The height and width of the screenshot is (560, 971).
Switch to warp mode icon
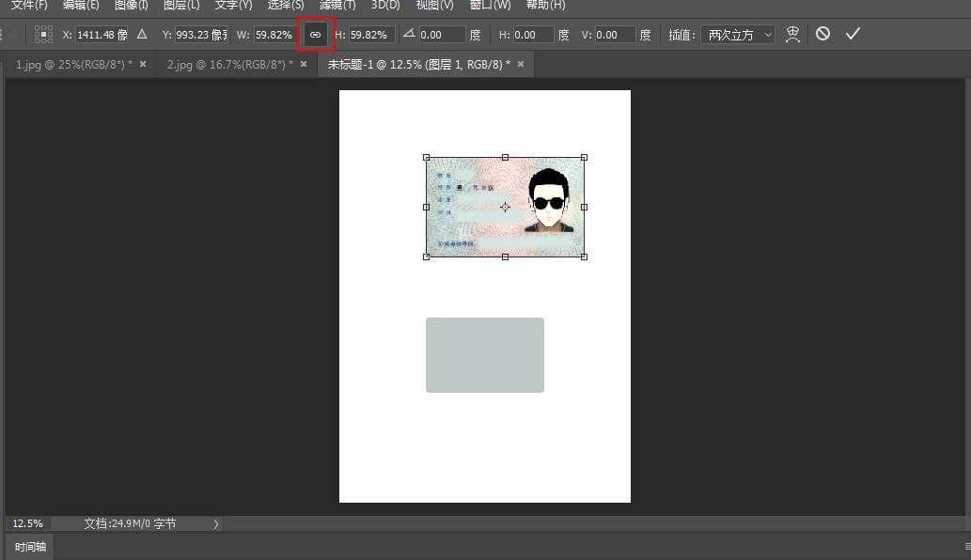[792, 35]
